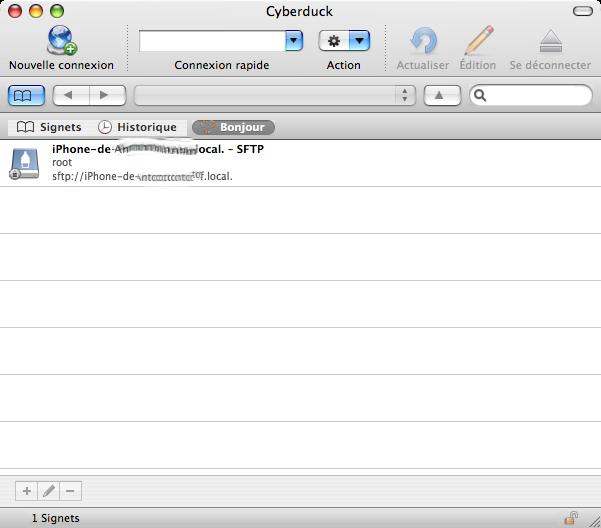
Task: Switch to the Signets tab
Action: point(49,127)
